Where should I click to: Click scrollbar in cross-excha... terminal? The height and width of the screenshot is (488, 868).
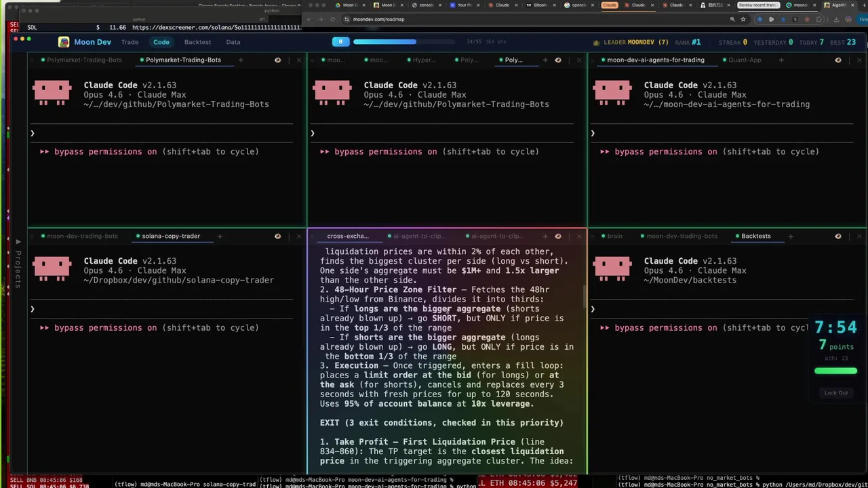pos(584,296)
